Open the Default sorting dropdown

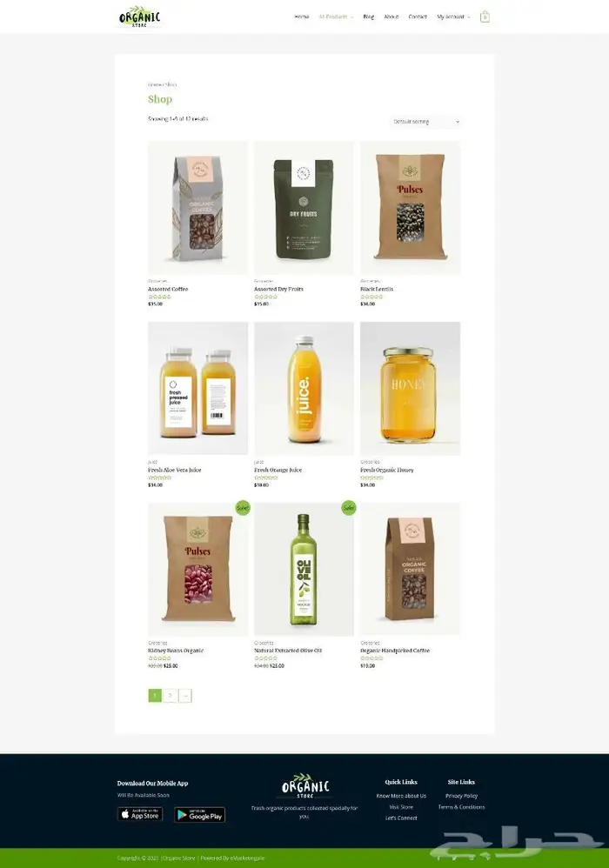tap(425, 122)
